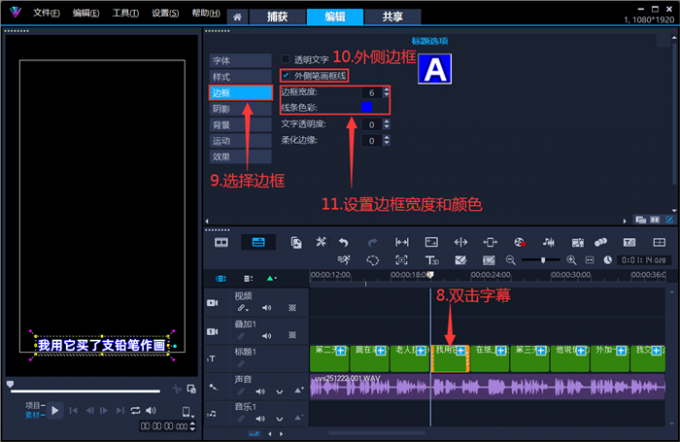Adjust the timeline zoom slider
This screenshot has width=680, height=442.
tap(543, 260)
